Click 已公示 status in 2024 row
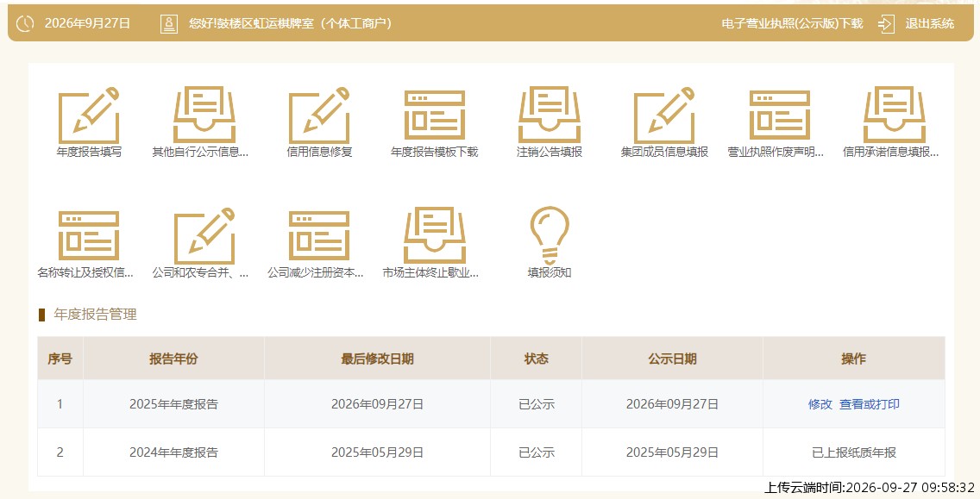980x499 pixels. (537, 452)
